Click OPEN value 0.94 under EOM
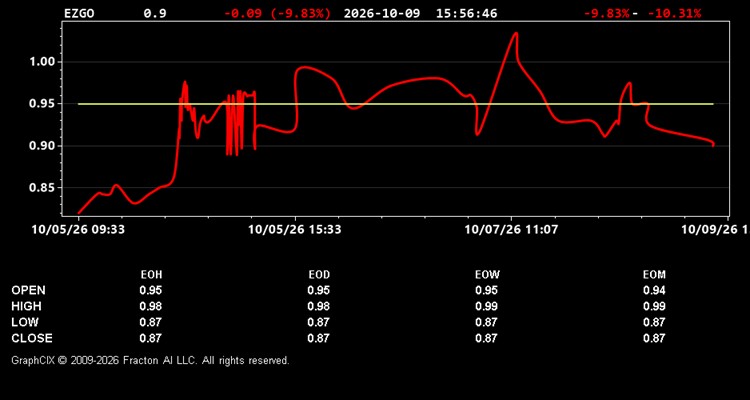The height and width of the screenshot is (400, 750). [654, 290]
